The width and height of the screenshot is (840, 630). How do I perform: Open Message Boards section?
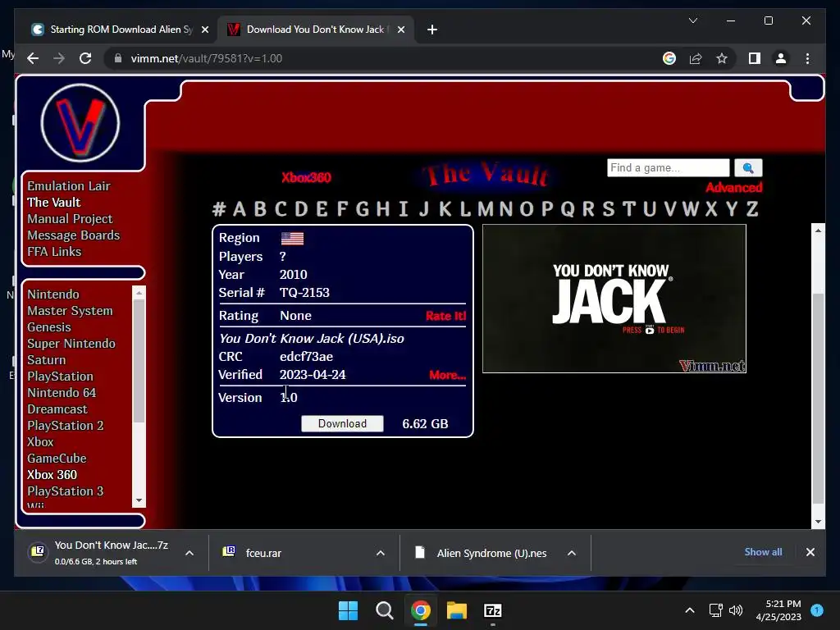pyautogui.click(x=73, y=235)
